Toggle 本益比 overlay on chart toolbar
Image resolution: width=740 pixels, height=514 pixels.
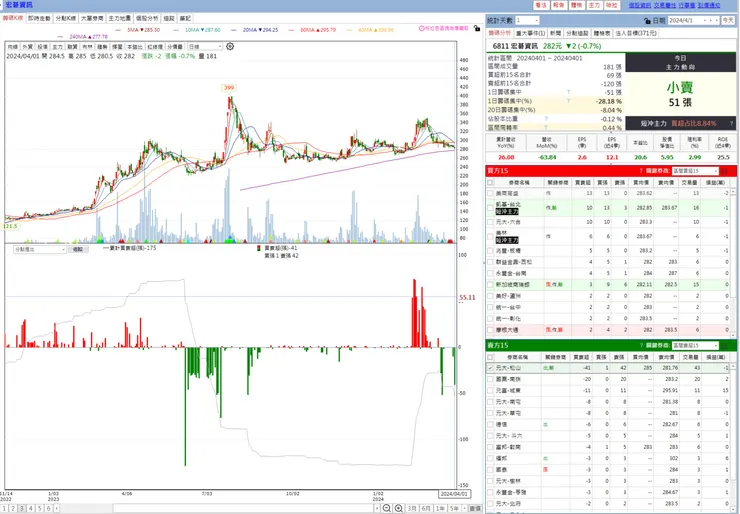[135, 47]
